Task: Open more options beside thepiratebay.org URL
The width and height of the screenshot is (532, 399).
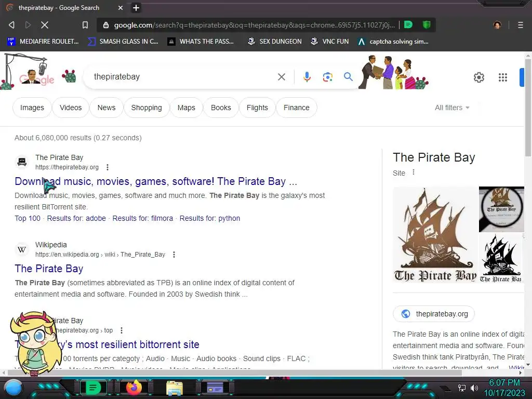Action: (x=107, y=167)
